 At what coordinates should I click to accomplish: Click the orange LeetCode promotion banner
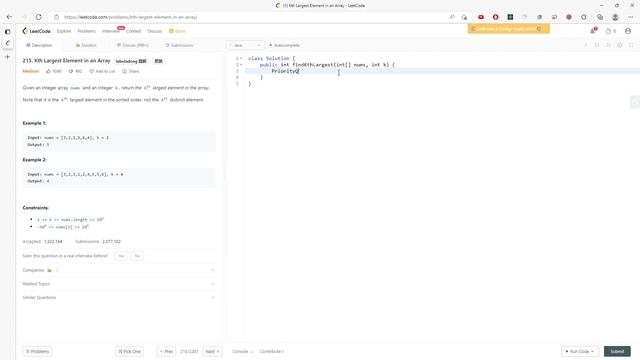tap(509, 29)
